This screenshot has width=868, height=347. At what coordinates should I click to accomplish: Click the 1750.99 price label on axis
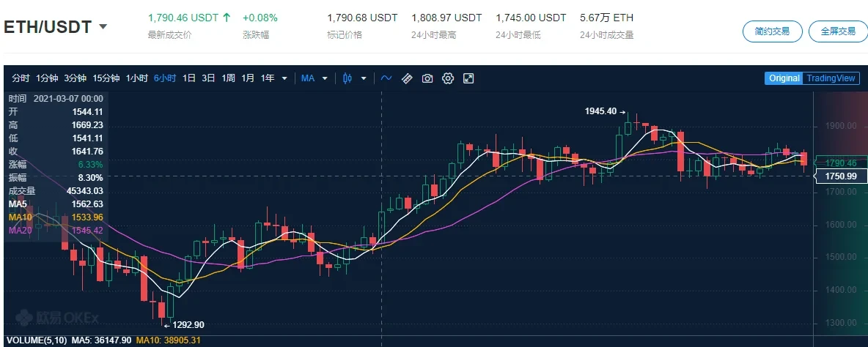pyautogui.click(x=840, y=176)
